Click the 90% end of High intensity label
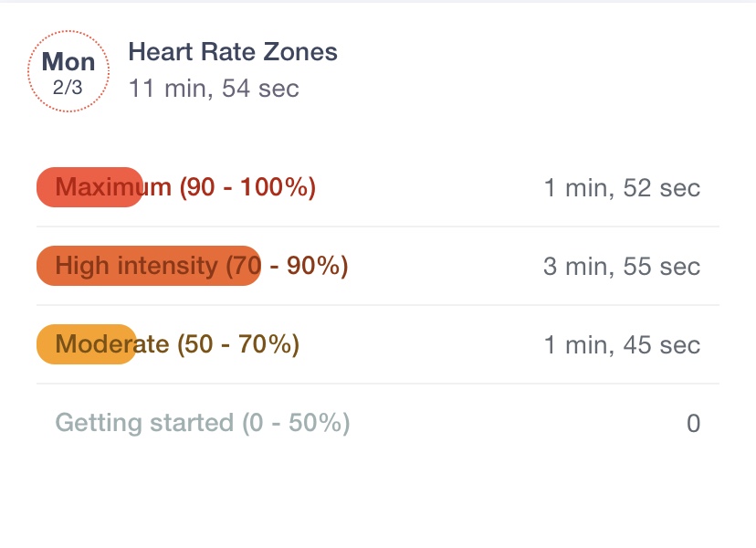 pos(317,266)
